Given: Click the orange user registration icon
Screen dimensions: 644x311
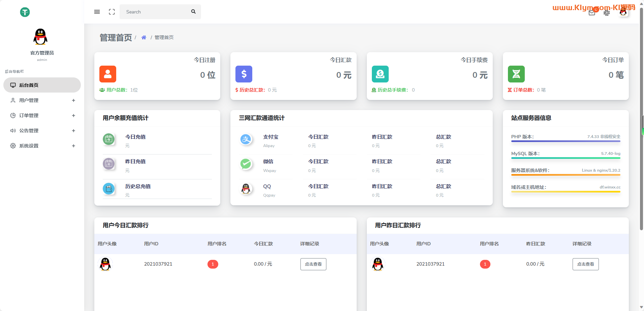Looking at the screenshot, I should tap(108, 74).
